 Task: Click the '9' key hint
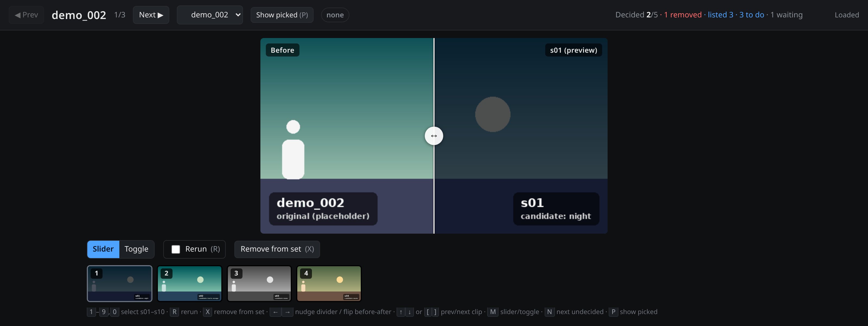click(104, 312)
